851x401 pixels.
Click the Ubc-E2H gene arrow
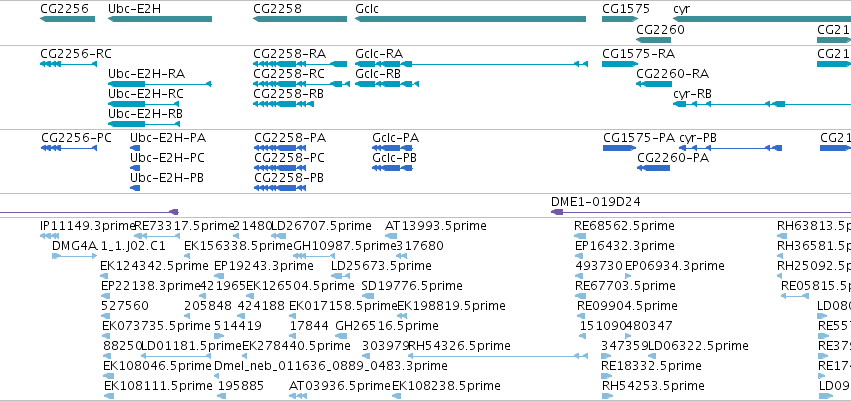coord(160,19)
